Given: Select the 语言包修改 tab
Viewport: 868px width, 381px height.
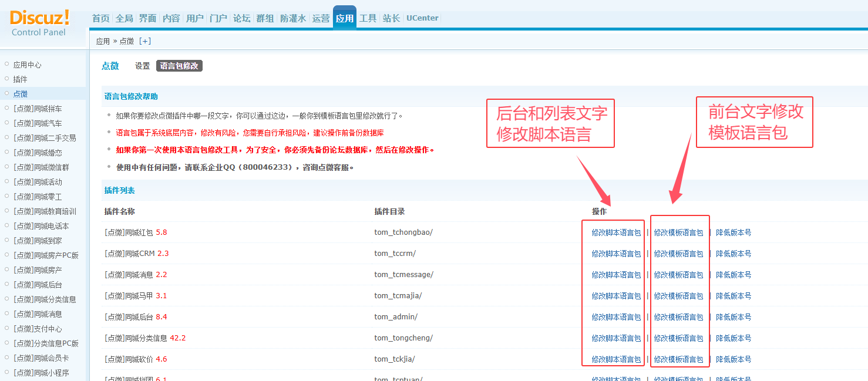Looking at the screenshot, I should (x=179, y=66).
